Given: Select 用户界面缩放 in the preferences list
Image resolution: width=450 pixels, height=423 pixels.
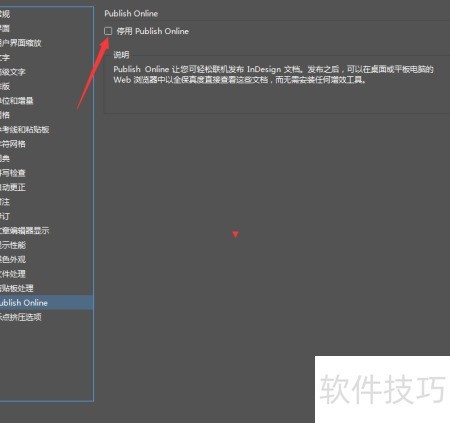Looking at the screenshot, I should (x=20, y=43).
